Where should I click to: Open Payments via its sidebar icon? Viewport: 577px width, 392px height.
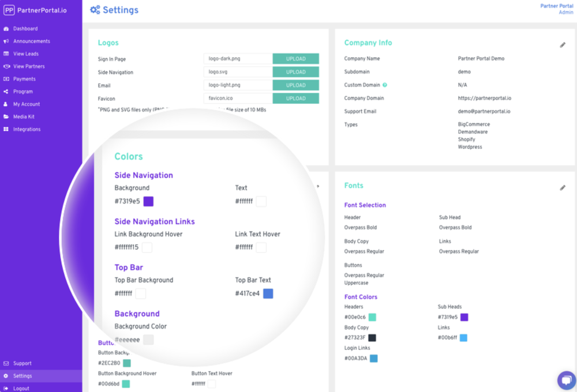pyautogui.click(x=7, y=78)
